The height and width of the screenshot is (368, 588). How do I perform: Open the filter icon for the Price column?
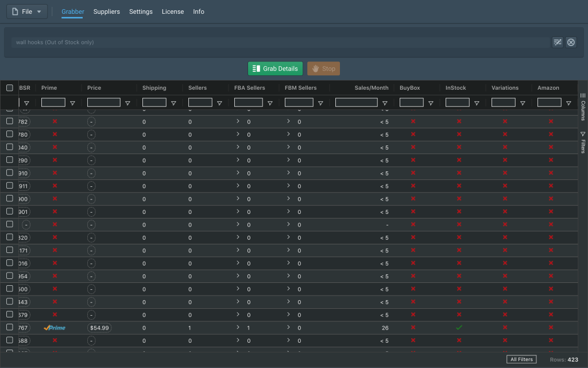[127, 103]
